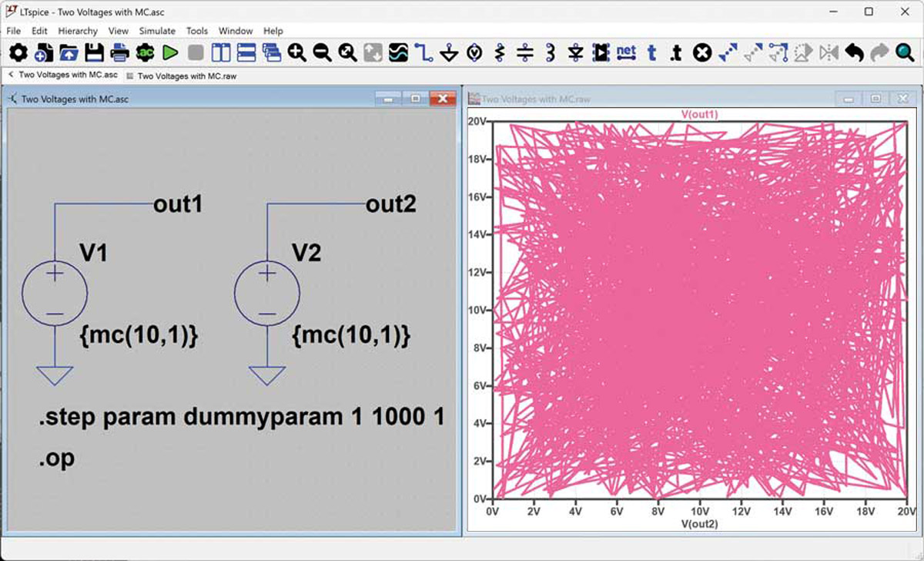Activate the draw wire tool
The image size is (924, 561).
click(x=423, y=52)
